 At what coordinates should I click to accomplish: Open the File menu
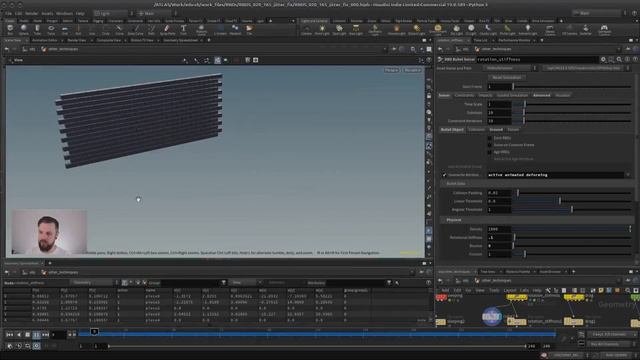point(8,13)
